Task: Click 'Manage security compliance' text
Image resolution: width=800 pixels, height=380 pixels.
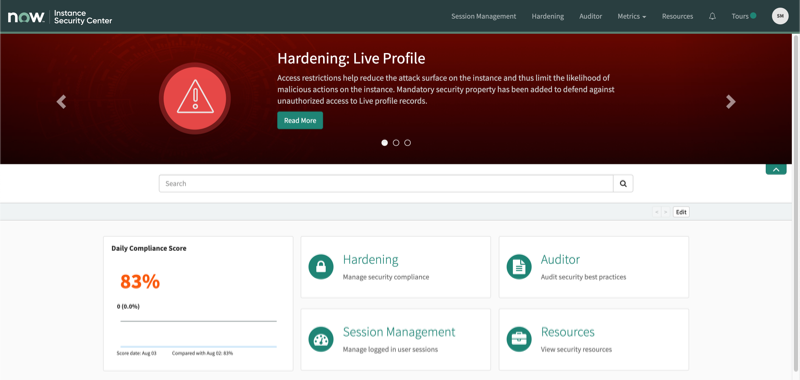Action: (386, 277)
